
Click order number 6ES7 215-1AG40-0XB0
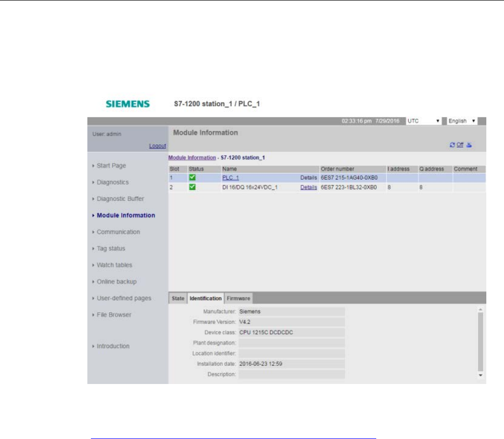pyautogui.click(x=349, y=178)
